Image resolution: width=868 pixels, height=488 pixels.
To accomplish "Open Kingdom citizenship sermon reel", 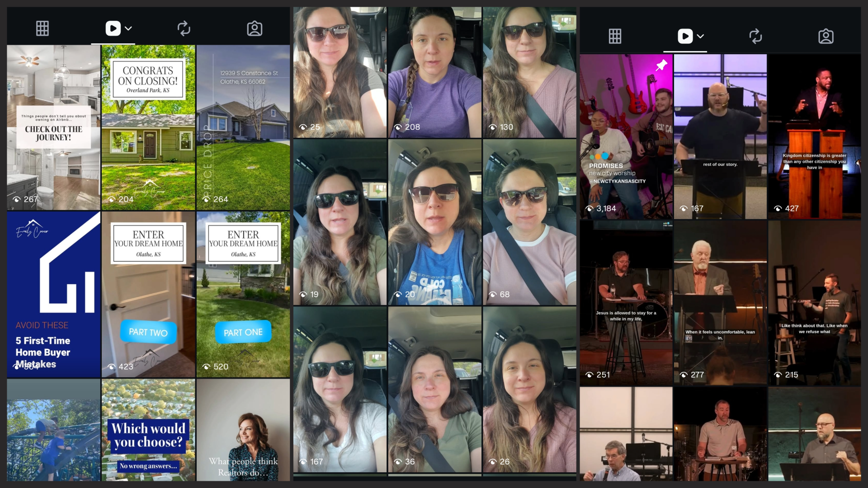I will [815, 137].
